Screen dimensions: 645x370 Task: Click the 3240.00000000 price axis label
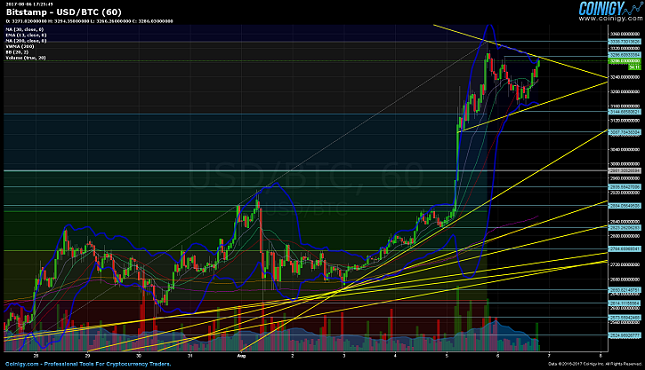pos(625,77)
